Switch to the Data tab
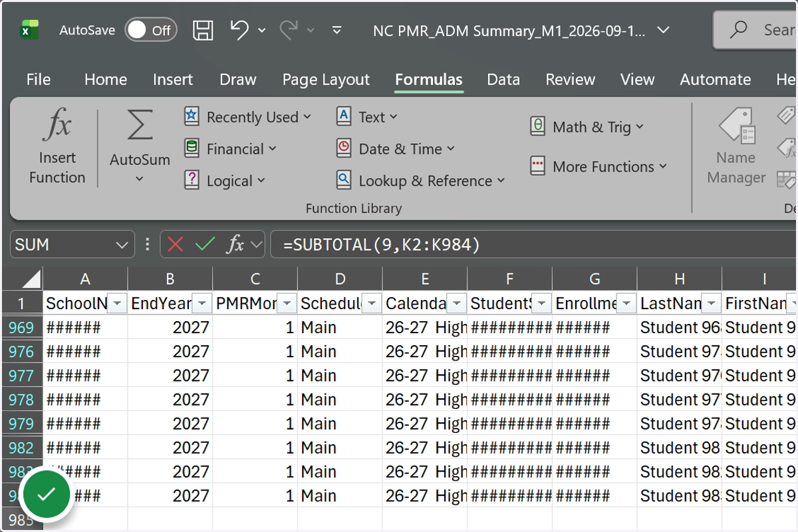 (x=503, y=80)
